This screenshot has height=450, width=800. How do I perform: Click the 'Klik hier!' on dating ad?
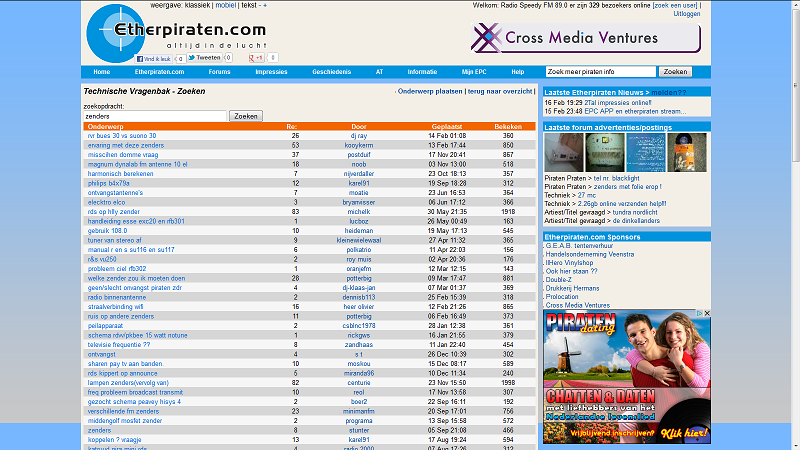tap(684, 434)
